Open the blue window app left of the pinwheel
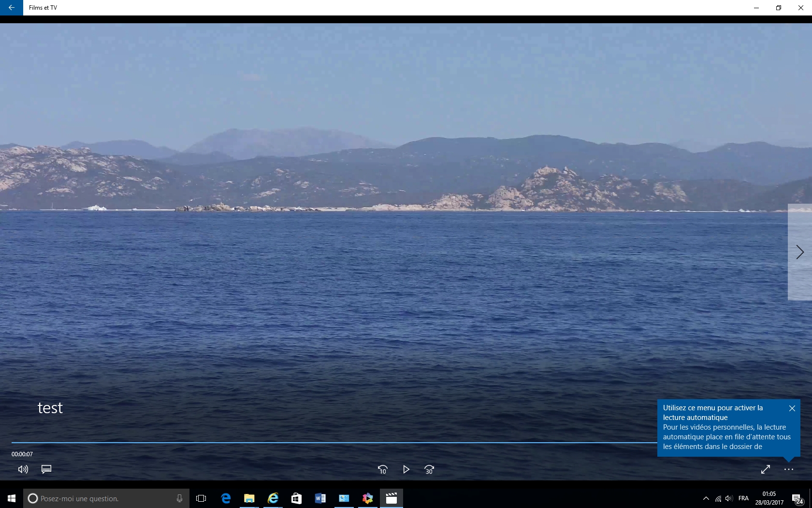The width and height of the screenshot is (812, 508). 344,498
